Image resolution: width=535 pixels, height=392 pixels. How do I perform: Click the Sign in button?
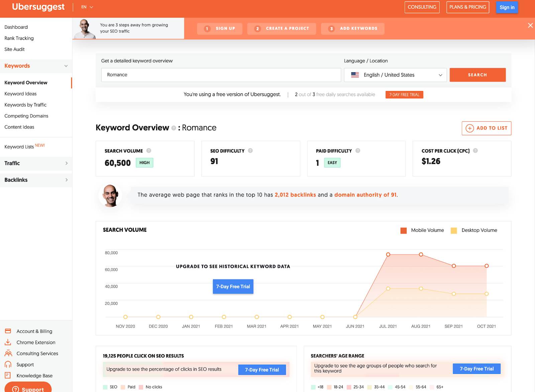(507, 7)
